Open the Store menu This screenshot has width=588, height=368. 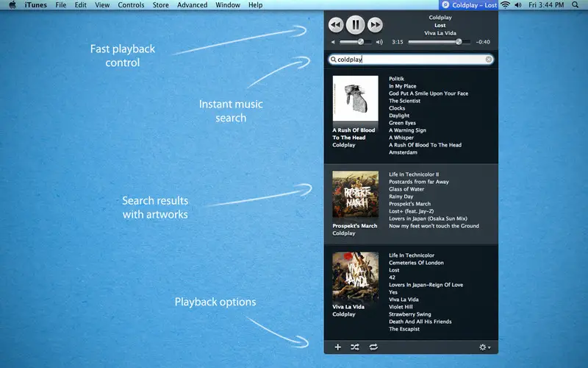(160, 5)
